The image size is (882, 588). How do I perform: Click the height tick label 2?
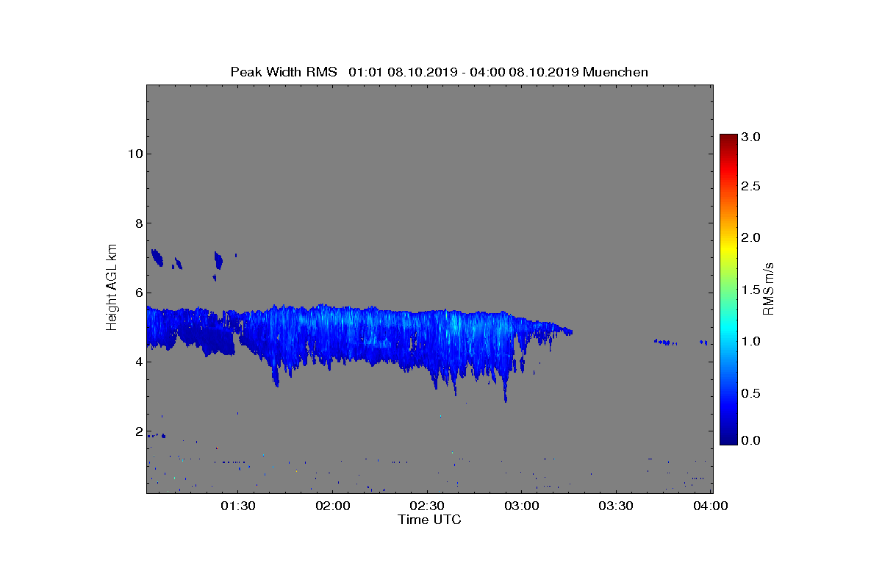(137, 431)
